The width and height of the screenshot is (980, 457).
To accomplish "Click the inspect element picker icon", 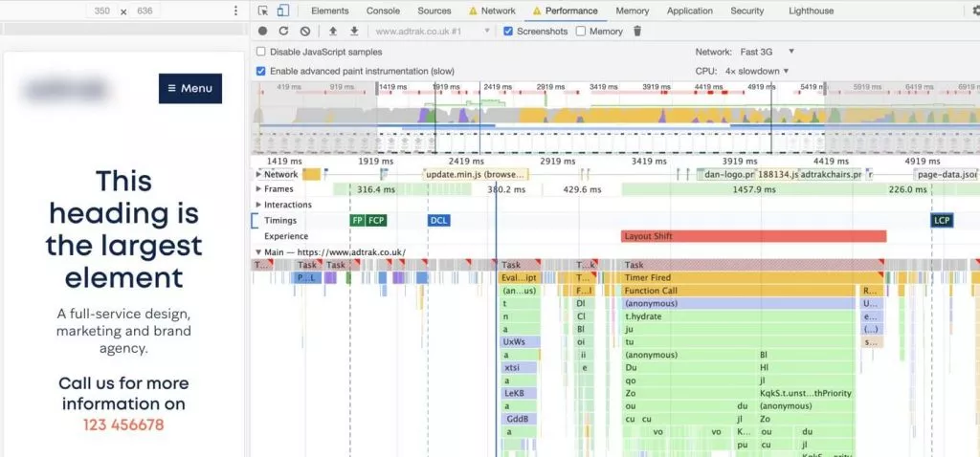I will tap(263, 11).
